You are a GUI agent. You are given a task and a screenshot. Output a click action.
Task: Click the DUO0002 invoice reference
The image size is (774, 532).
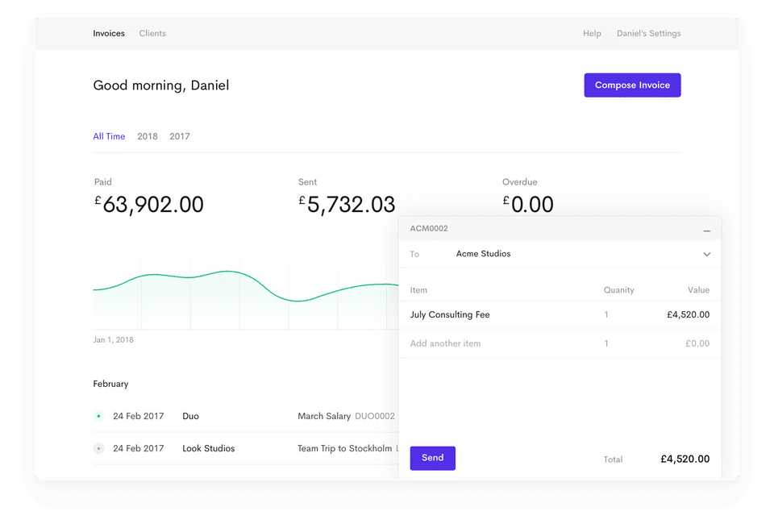coord(375,416)
